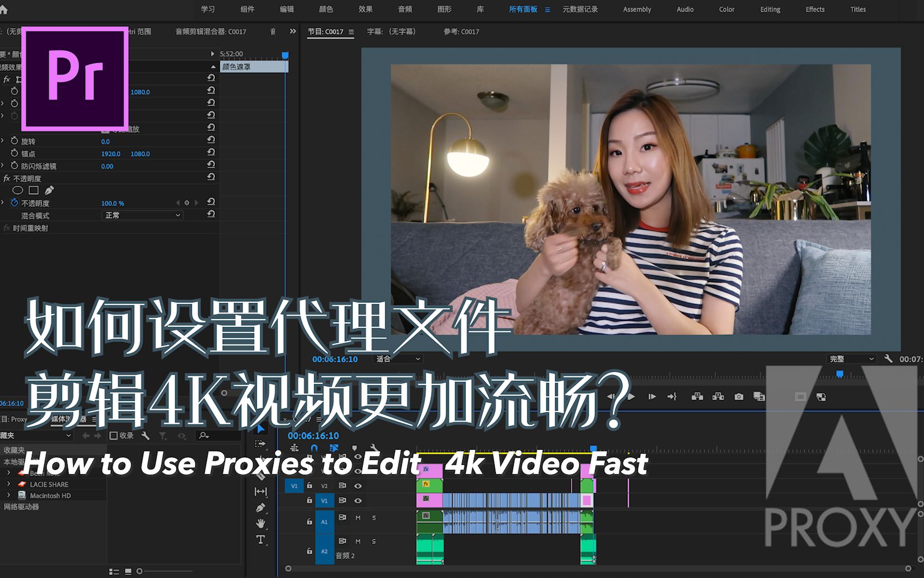Click the Step Forward playback button
924x578 pixels.
[x=651, y=397]
